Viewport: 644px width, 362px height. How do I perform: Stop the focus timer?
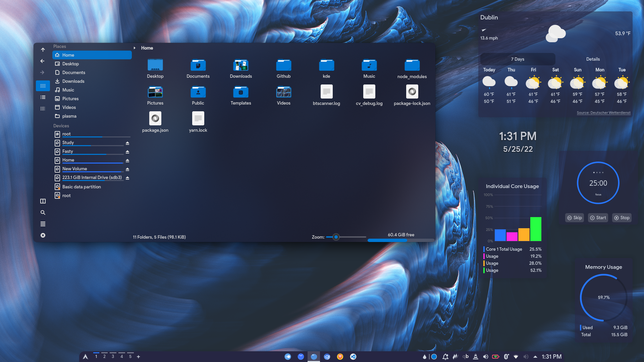pyautogui.click(x=622, y=218)
